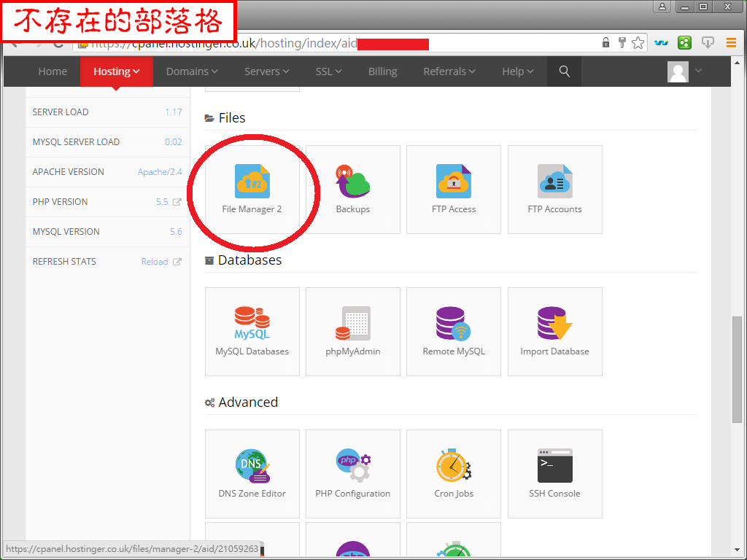The width and height of the screenshot is (747, 560).
Task: Open Remote MySQL tool
Action: [454, 332]
